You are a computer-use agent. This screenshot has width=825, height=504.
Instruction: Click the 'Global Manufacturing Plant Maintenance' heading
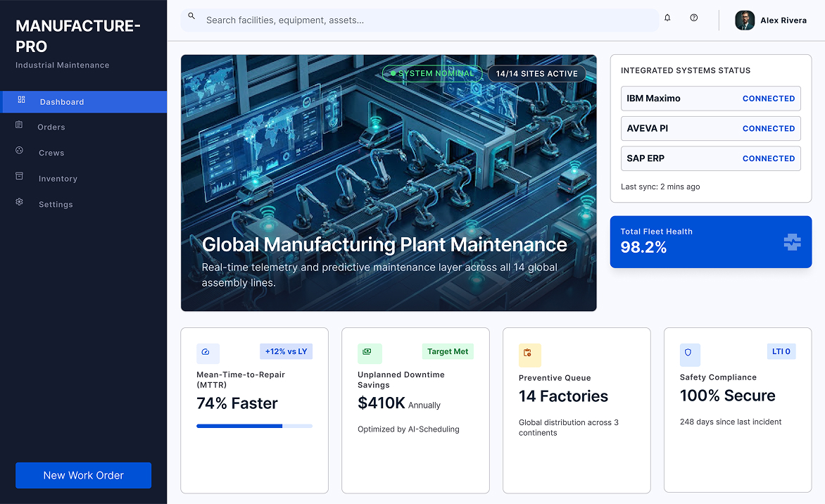[384, 245]
